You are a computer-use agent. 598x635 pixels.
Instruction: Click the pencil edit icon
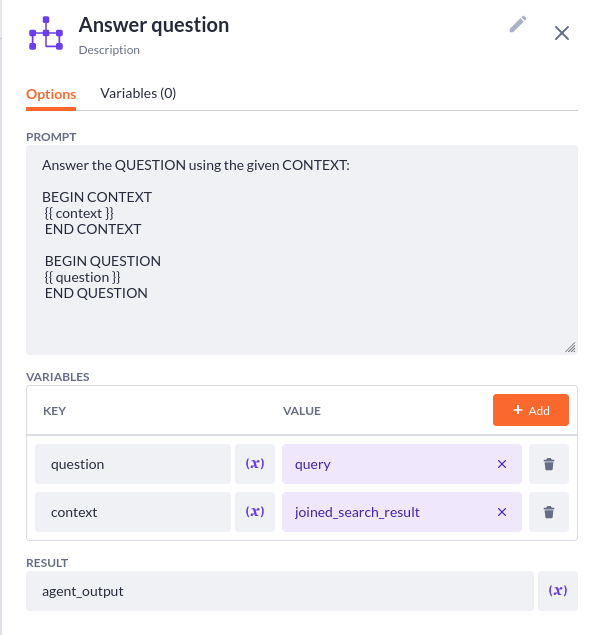(x=517, y=24)
